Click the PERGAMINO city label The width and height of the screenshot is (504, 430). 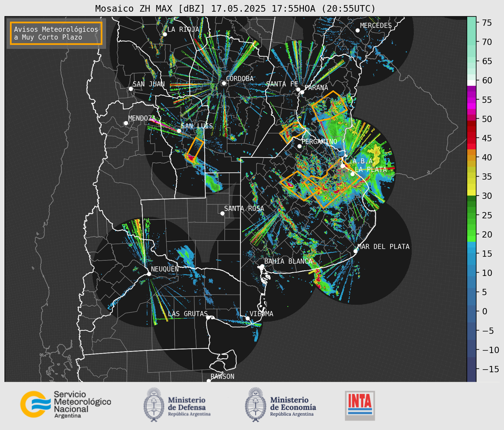(x=319, y=141)
